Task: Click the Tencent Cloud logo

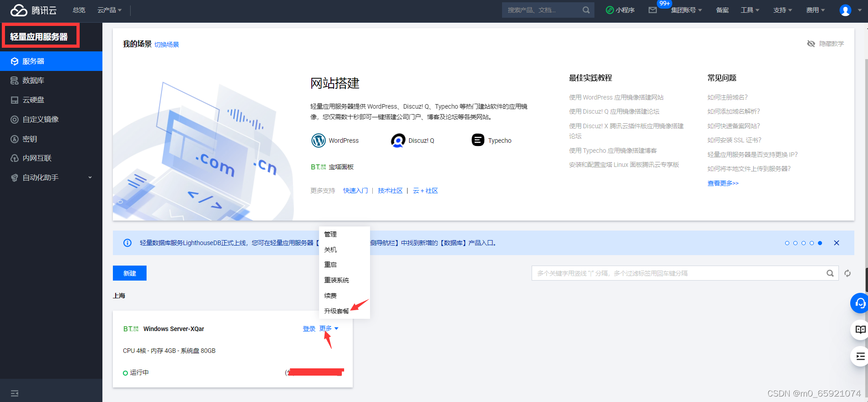Action: 34,10
